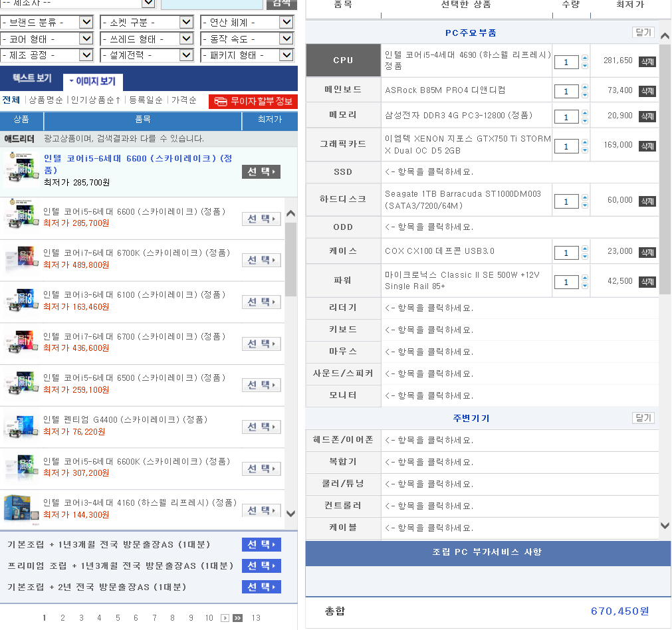Screen dimensions: 672x630
Task: Close the PC주요부품 section
Action: click(x=643, y=33)
